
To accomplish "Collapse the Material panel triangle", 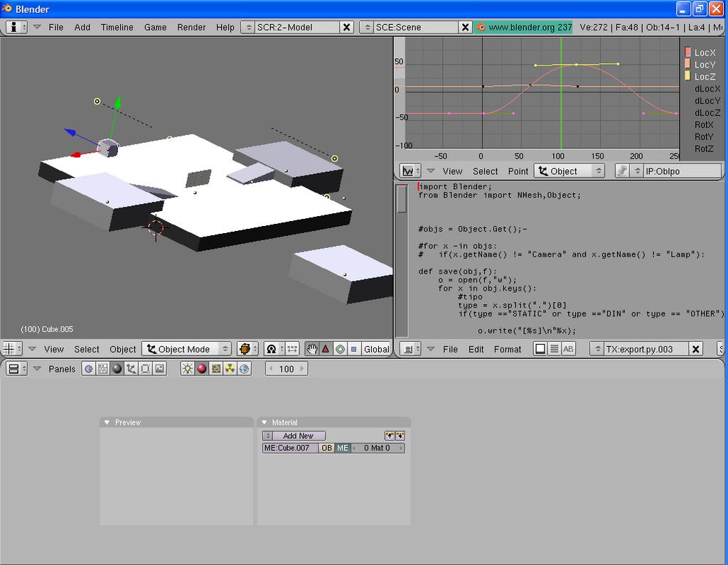I will (x=264, y=422).
